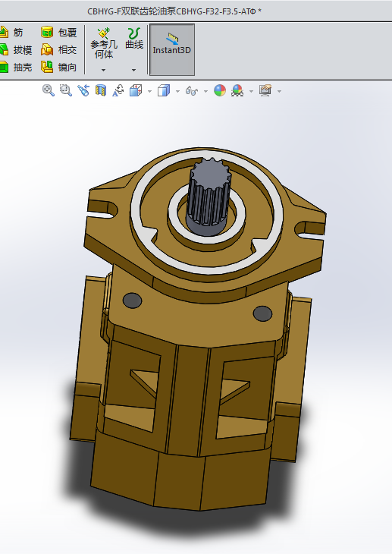Click the Display Style cube icon

[164, 90]
